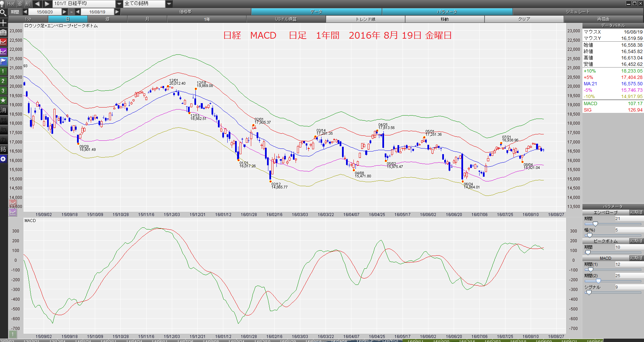Click the クリア clear button

pos(524,19)
